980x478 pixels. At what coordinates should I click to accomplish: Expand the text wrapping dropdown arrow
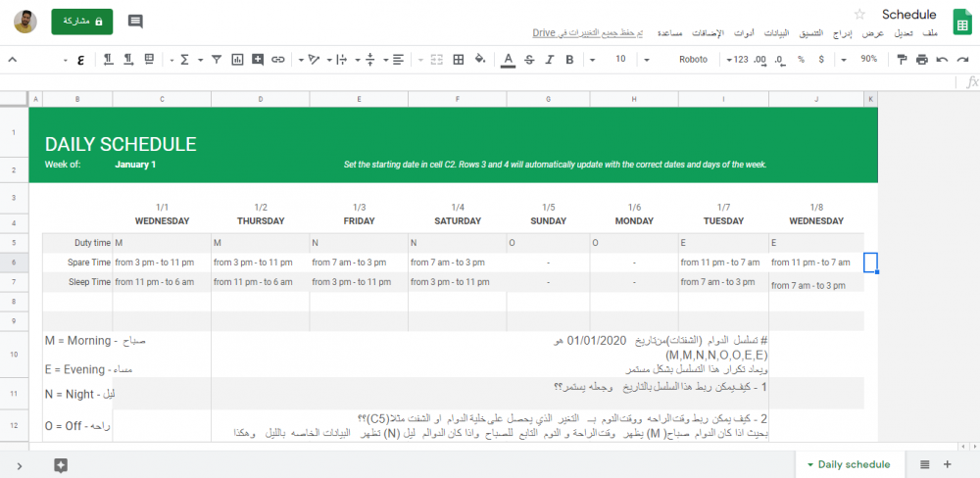[x=329, y=60]
